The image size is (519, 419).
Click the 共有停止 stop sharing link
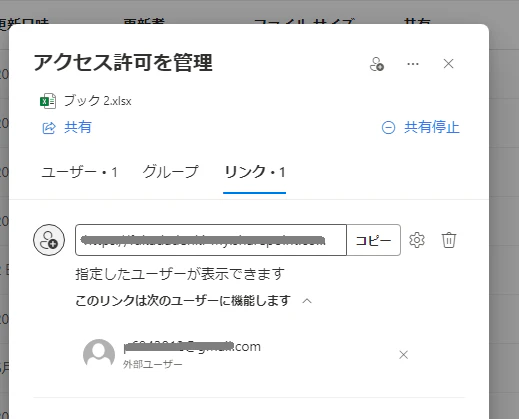421,127
